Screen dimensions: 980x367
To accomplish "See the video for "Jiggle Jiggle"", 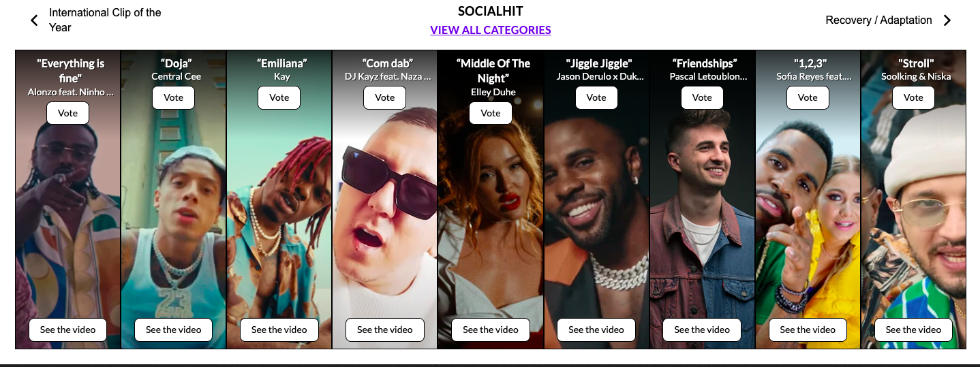I will coord(596,330).
